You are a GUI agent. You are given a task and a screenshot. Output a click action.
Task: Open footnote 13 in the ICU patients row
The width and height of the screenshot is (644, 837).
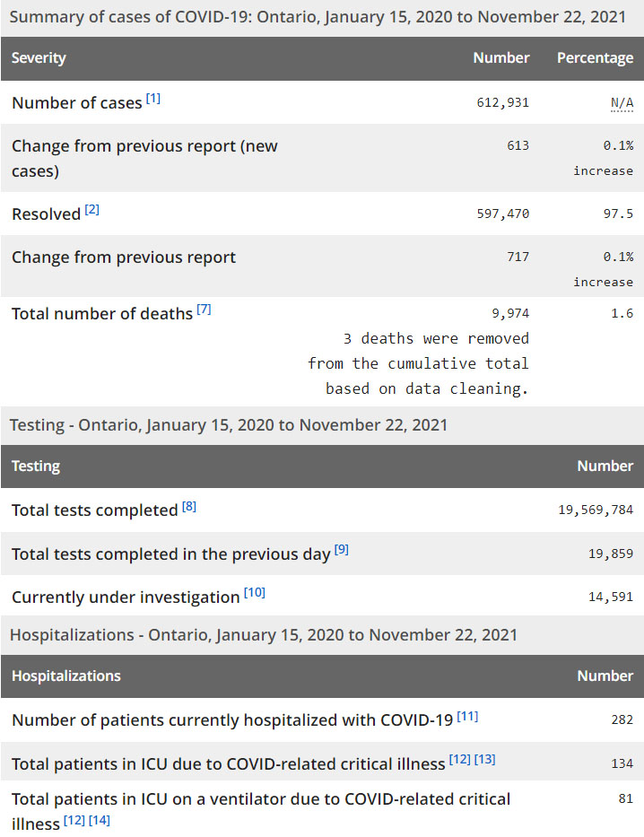(x=484, y=759)
